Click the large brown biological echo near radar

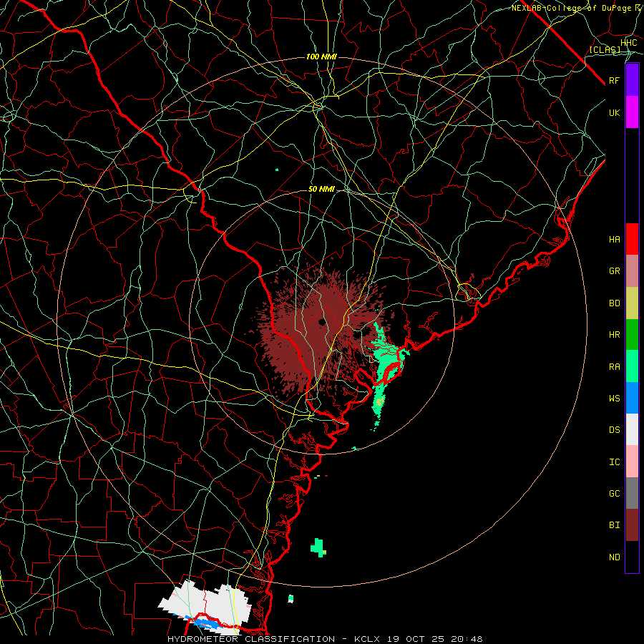coord(316,328)
